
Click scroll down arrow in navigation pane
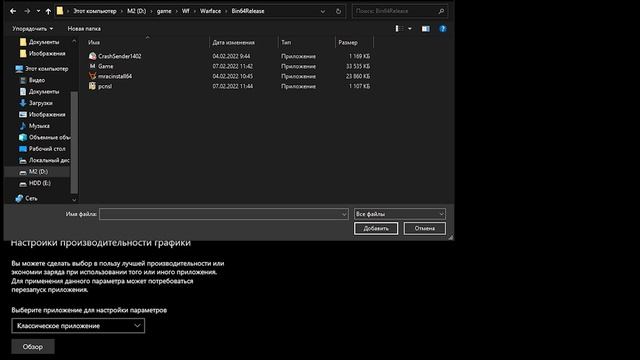click(74, 200)
